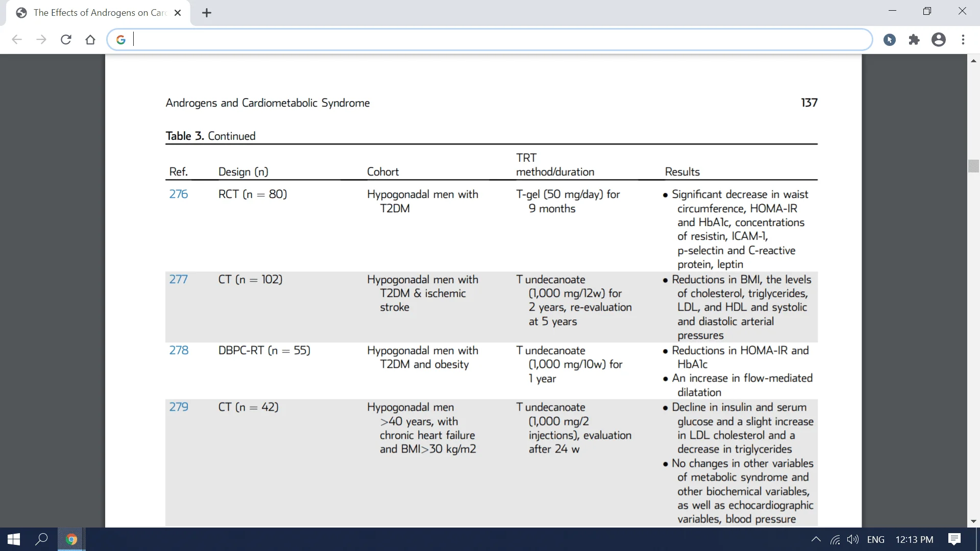Click the 'Results' column header
The width and height of the screenshot is (980, 551).
(682, 172)
